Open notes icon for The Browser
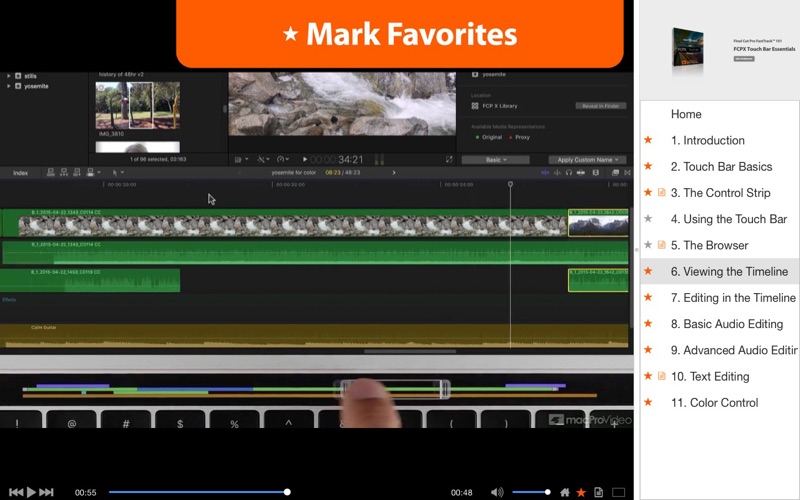 (x=662, y=245)
